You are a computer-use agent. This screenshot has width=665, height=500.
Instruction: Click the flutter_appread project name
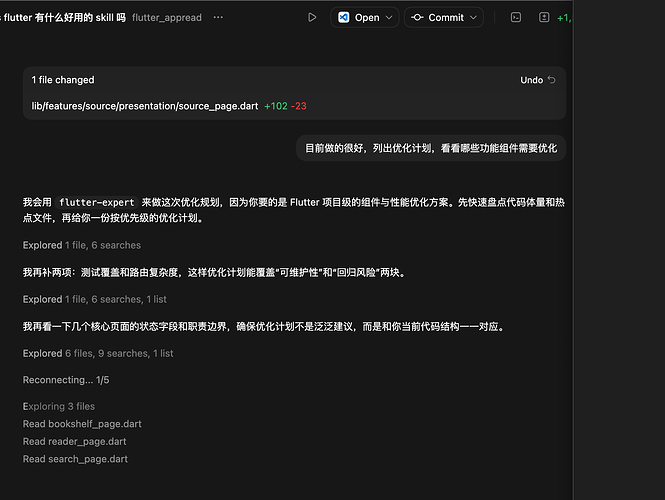click(167, 17)
